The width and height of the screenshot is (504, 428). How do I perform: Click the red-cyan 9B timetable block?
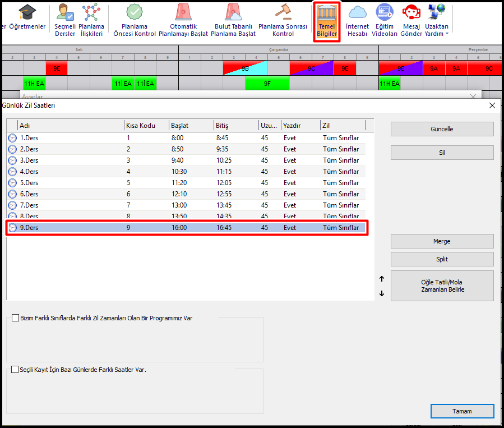245,68
